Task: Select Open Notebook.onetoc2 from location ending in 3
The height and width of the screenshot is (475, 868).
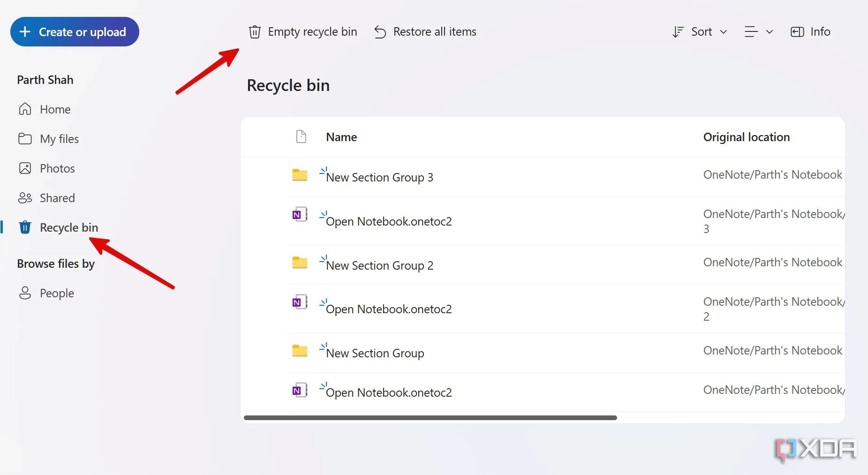Action: (x=389, y=221)
